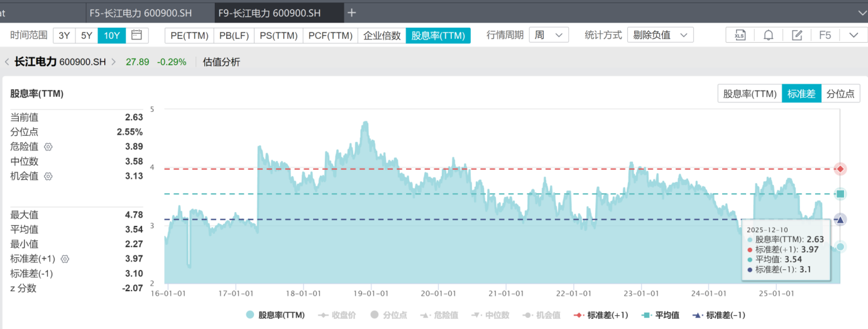Click the F5 button in toolbar
868x329 pixels.
coord(825,35)
